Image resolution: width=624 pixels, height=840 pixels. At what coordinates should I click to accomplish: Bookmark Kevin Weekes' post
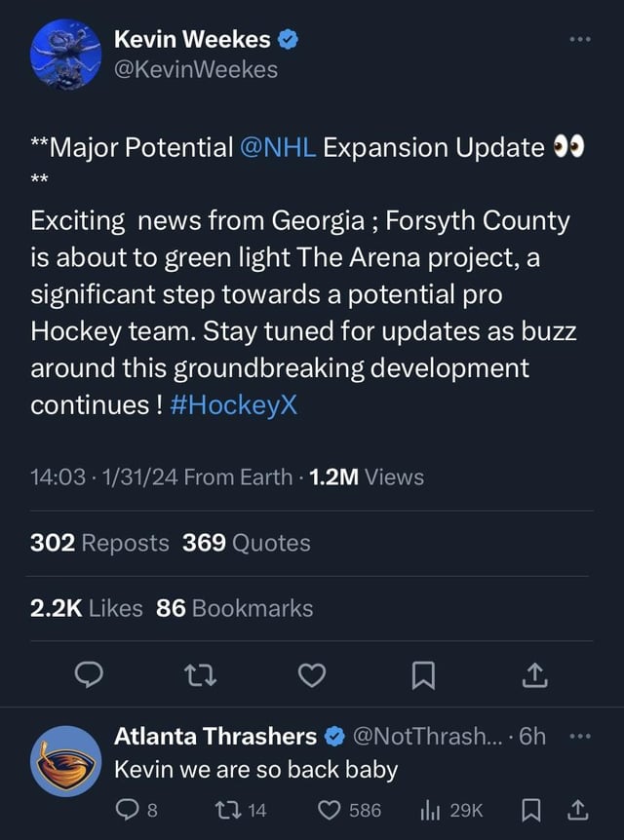coord(423,675)
